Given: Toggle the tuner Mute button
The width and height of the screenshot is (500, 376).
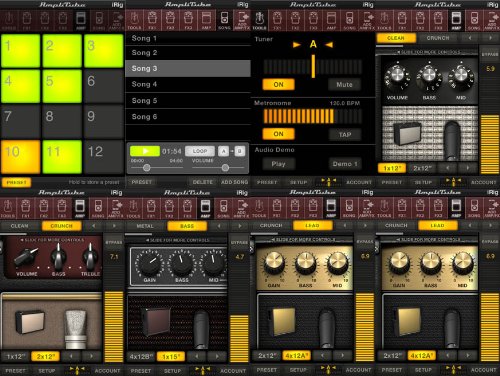Looking at the screenshot, I should point(344,85).
